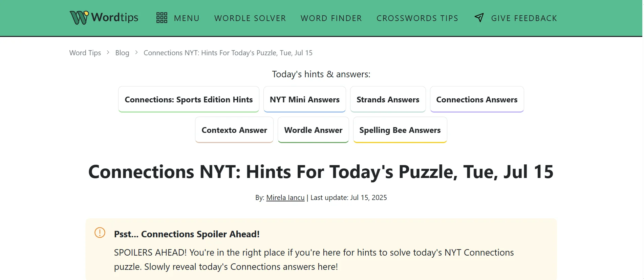The width and height of the screenshot is (644, 280).
Task: Open the Blog breadcrumb link
Action: [x=122, y=53]
